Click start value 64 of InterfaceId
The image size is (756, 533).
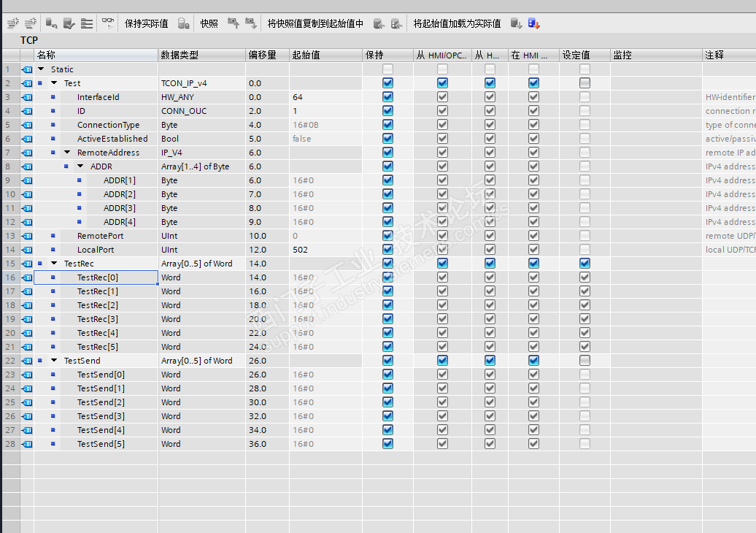pos(326,97)
